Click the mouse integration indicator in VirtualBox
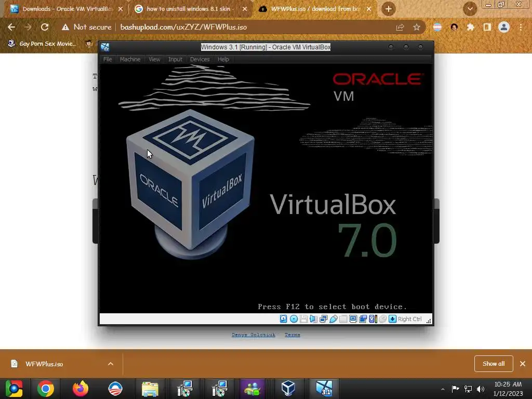 (x=383, y=319)
